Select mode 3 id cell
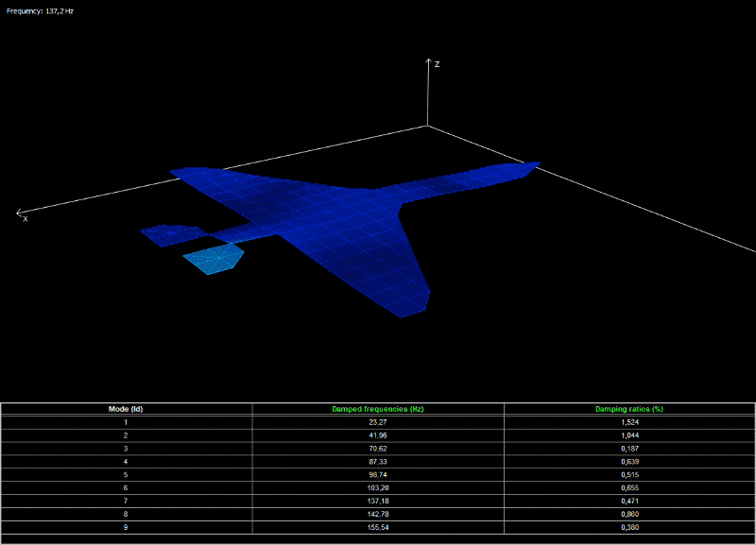 [126, 449]
